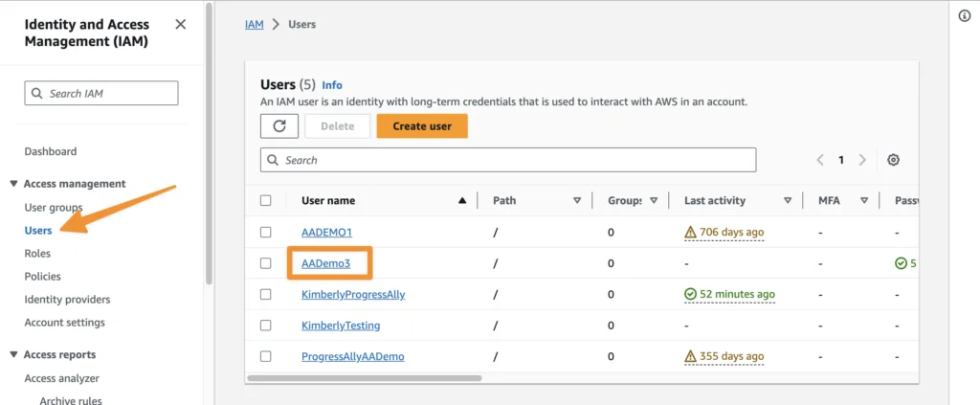
Task: Open table preferences gear icon
Action: click(894, 160)
